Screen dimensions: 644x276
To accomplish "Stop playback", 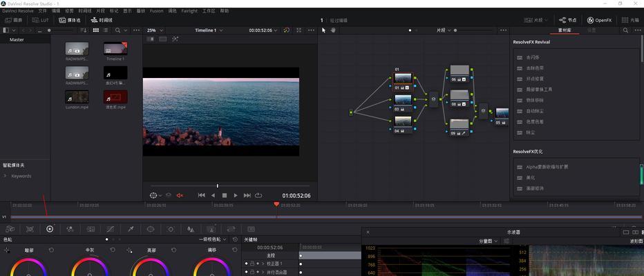I will click(225, 196).
